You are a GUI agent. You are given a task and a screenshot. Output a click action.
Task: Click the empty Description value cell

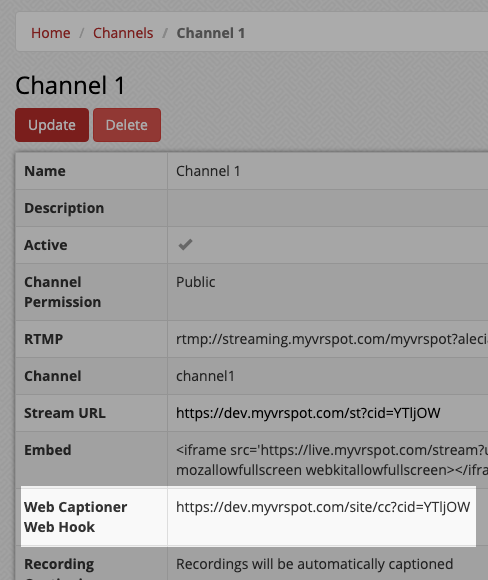coord(328,208)
